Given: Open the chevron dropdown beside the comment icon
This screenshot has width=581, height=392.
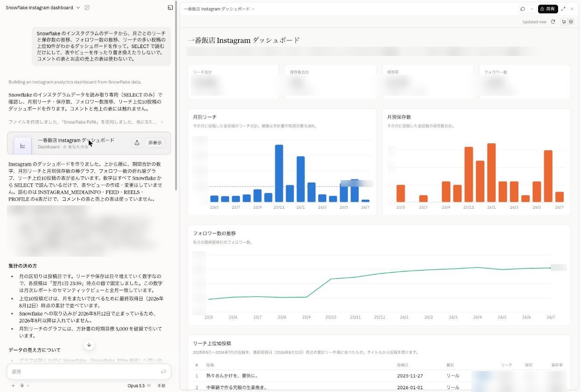Looking at the screenshot, I should click(532, 9).
